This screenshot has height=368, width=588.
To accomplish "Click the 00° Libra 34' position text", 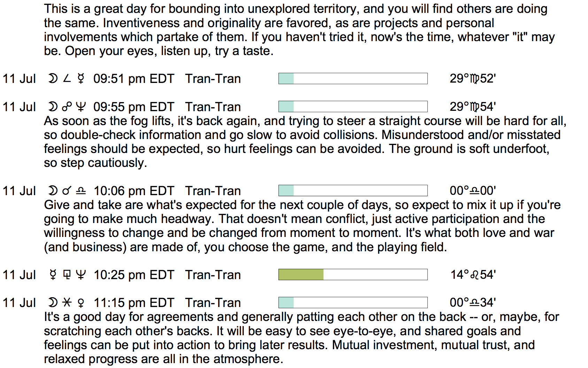I will (473, 303).
